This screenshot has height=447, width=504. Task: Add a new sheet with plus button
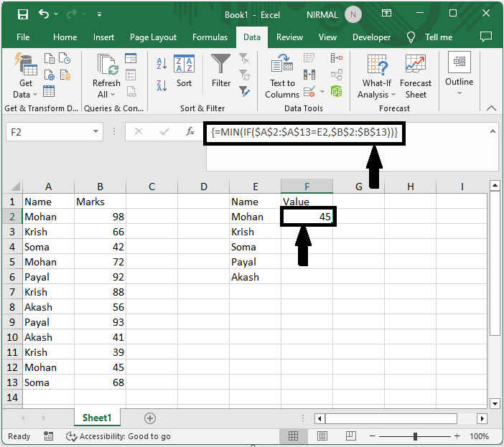coord(150,418)
